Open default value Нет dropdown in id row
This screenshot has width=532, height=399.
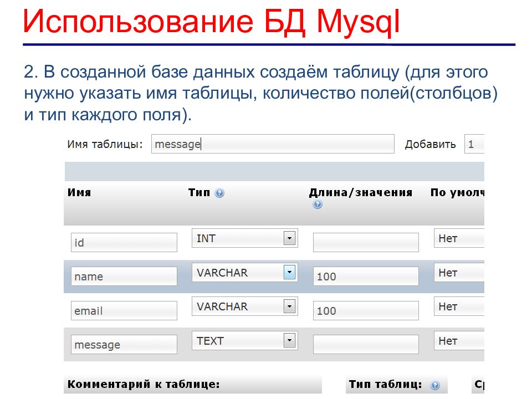tap(459, 239)
